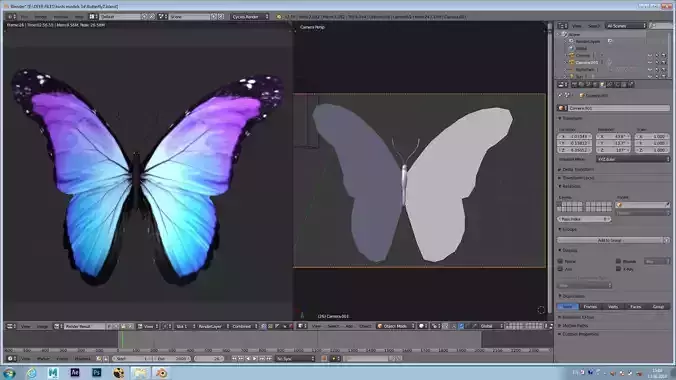The image size is (676, 380).
Task: Toggle viewport visibility for Camera in outliner
Action: 650,55
